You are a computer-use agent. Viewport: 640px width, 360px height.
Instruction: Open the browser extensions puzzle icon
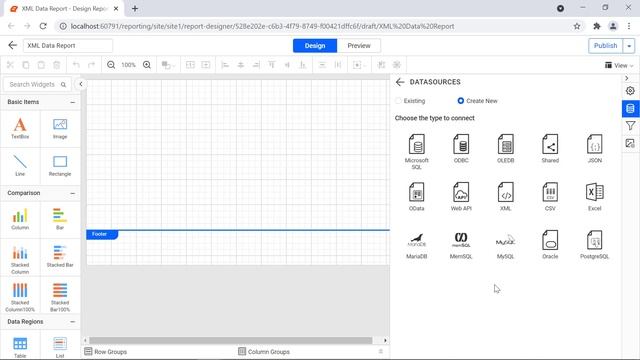click(596, 26)
